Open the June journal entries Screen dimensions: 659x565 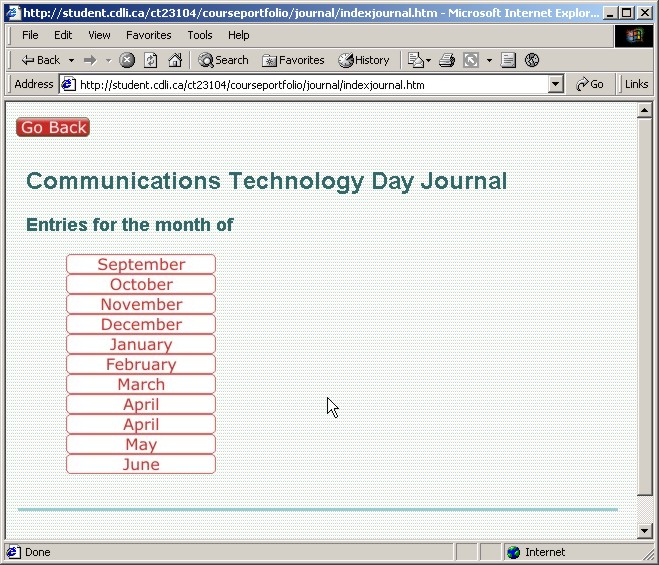pos(141,465)
